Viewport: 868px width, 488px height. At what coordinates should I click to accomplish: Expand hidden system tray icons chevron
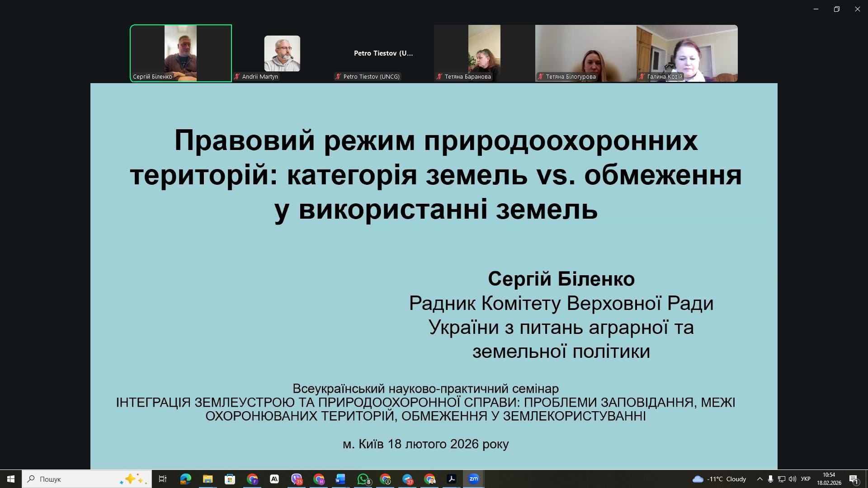pyautogui.click(x=759, y=479)
